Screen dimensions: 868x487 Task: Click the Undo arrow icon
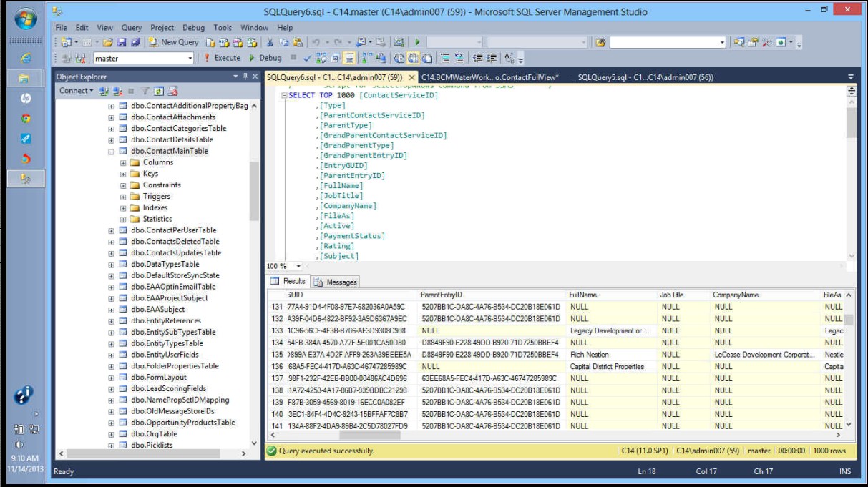[316, 42]
